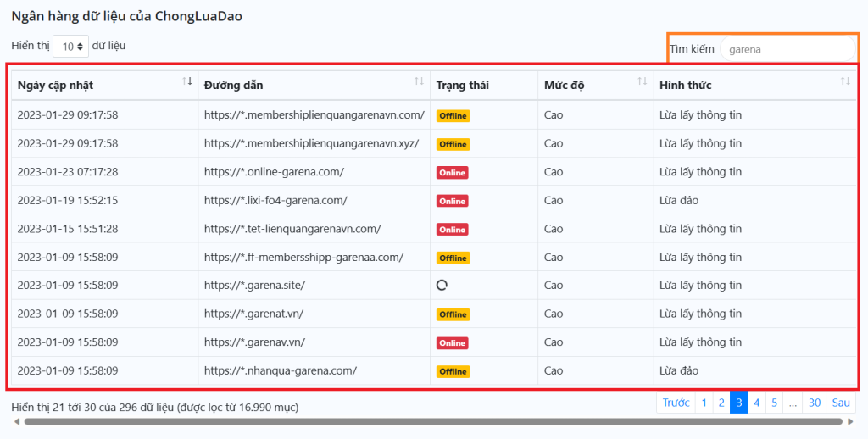
Task: Click date 2023-01-15 15:51:28
Action: 68,229
